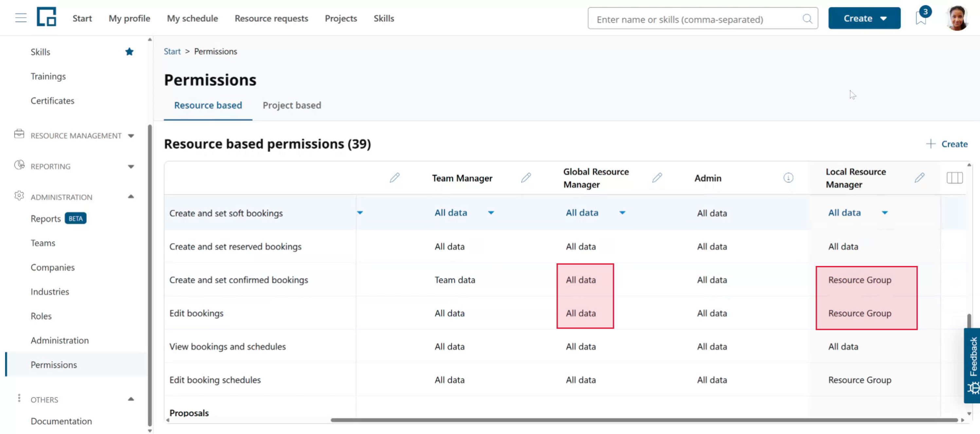This screenshot has height=434, width=980.
Task: Open the bookmarks icon with badge 3
Action: coord(921,18)
